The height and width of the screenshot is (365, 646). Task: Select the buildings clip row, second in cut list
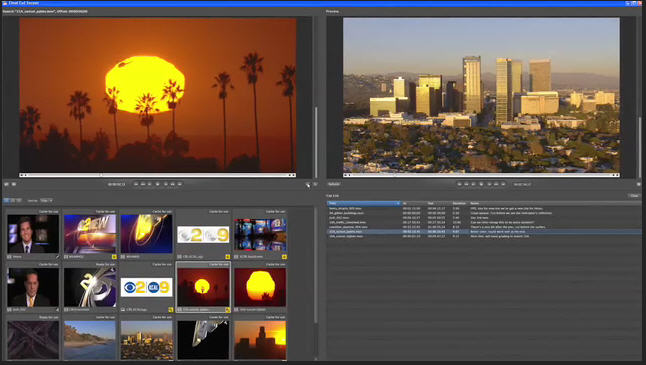click(484, 213)
